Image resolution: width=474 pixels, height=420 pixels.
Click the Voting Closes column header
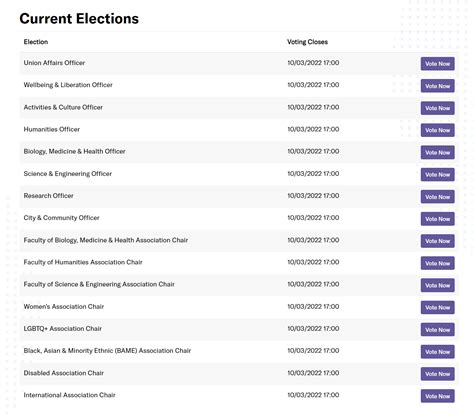pos(307,42)
